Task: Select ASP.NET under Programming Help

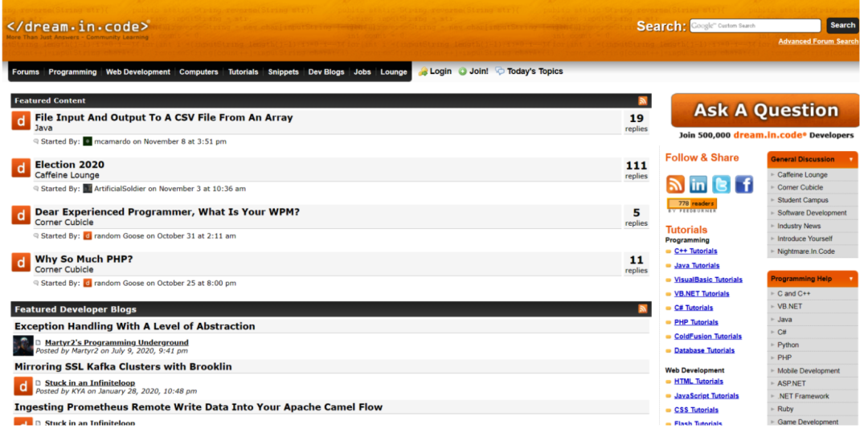Action: [x=791, y=384]
